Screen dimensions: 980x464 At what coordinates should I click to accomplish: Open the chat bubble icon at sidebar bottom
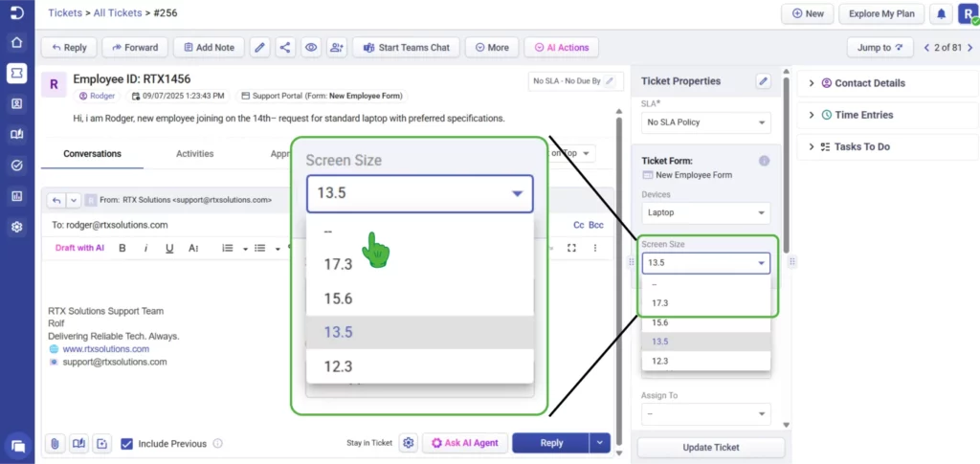pos(18,446)
